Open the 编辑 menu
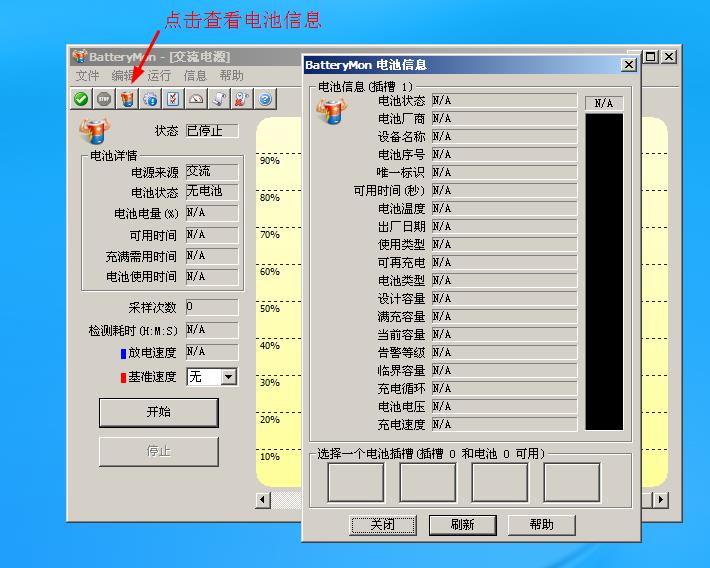Image resolution: width=710 pixels, height=568 pixels. (123, 75)
